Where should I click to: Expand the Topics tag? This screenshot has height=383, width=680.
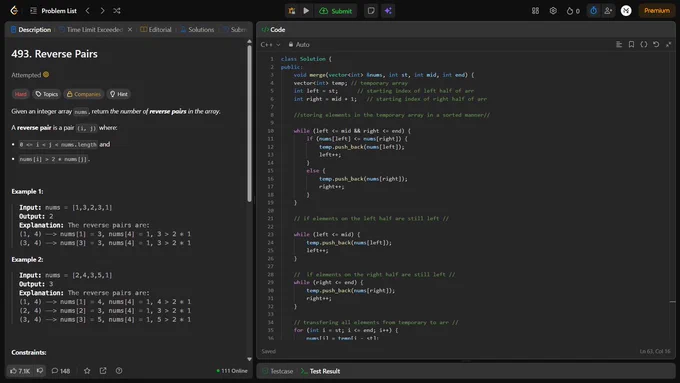tap(46, 94)
